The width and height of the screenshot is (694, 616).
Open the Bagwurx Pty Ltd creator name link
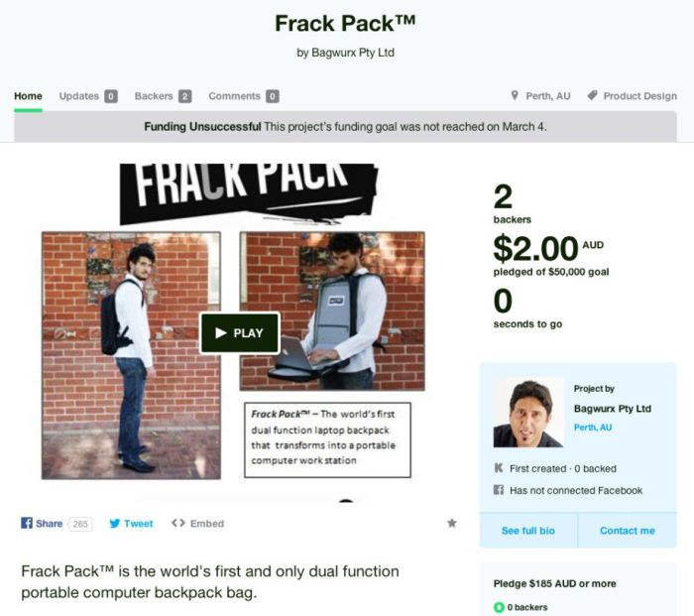tap(612, 409)
